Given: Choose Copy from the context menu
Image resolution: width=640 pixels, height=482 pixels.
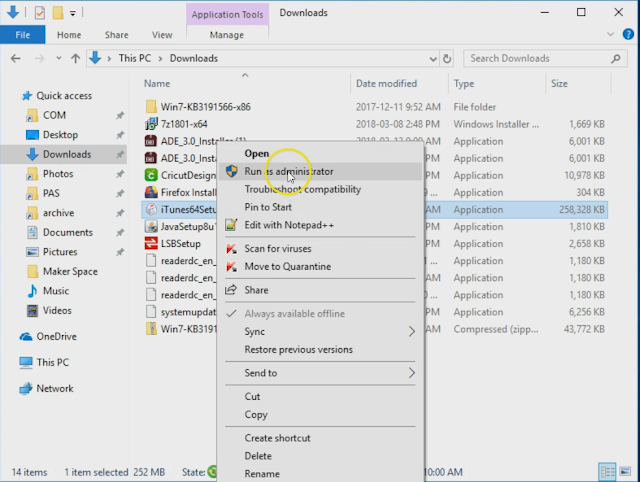Looking at the screenshot, I should pyautogui.click(x=256, y=415).
